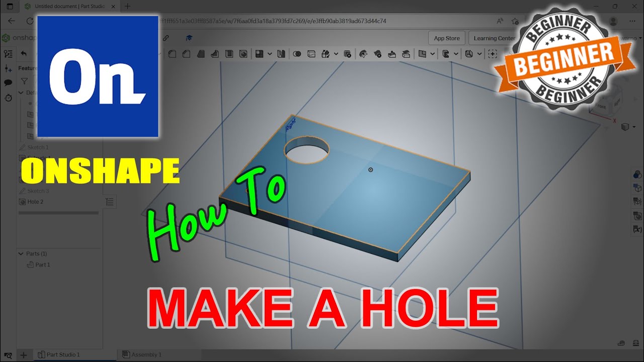Select the Rib tool icon

(215, 54)
